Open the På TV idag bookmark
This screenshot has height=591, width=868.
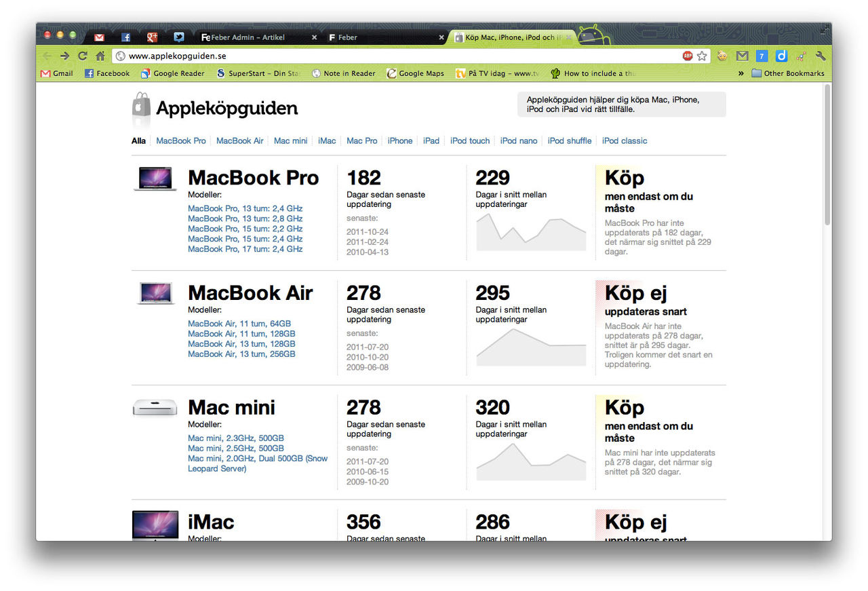[x=498, y=73]
